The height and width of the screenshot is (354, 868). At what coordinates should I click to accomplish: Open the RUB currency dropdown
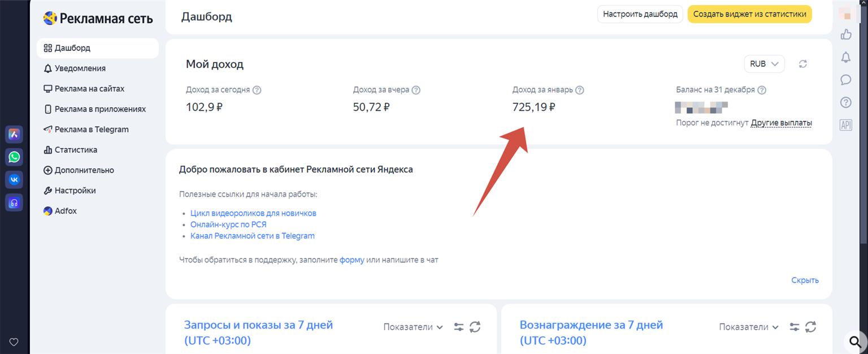[764, 64]
